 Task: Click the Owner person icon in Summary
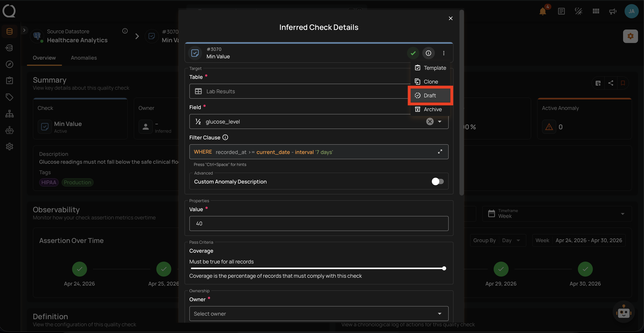(x=145, y=127)
